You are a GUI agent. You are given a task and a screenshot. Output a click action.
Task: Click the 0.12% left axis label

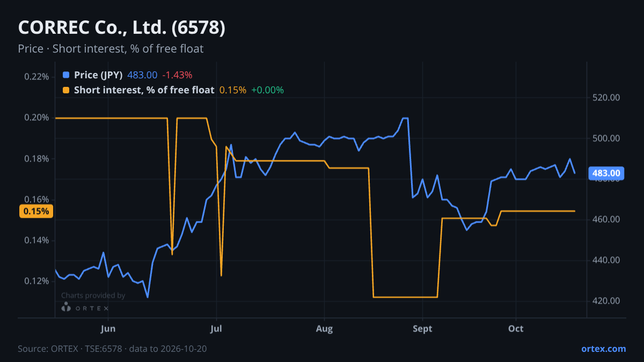click(x=36, y=281)
